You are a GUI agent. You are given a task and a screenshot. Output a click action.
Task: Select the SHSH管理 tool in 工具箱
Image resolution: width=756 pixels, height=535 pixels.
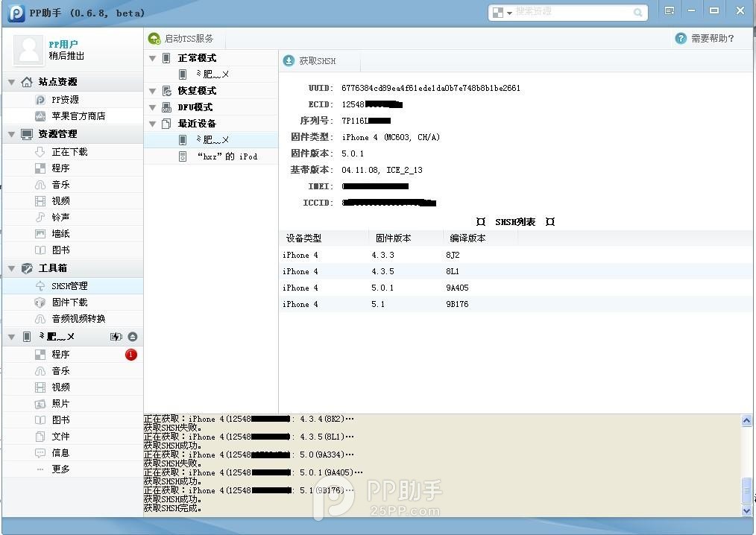(x=67, y=285)
